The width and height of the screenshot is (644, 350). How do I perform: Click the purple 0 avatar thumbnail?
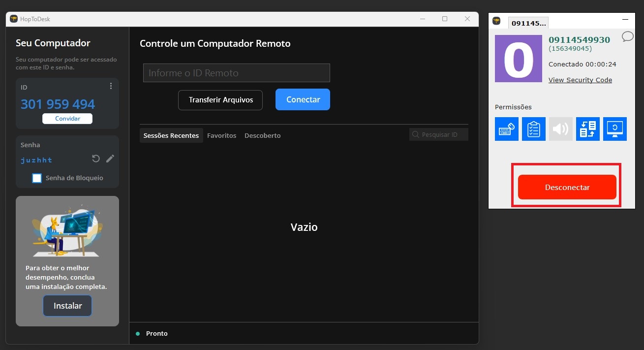519,59
